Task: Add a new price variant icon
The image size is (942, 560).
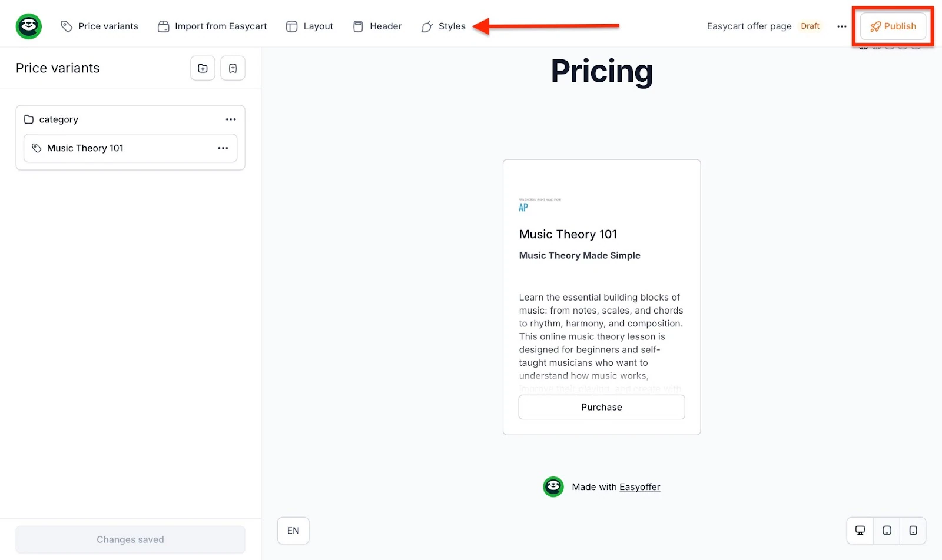Action: tap(233, 68)
